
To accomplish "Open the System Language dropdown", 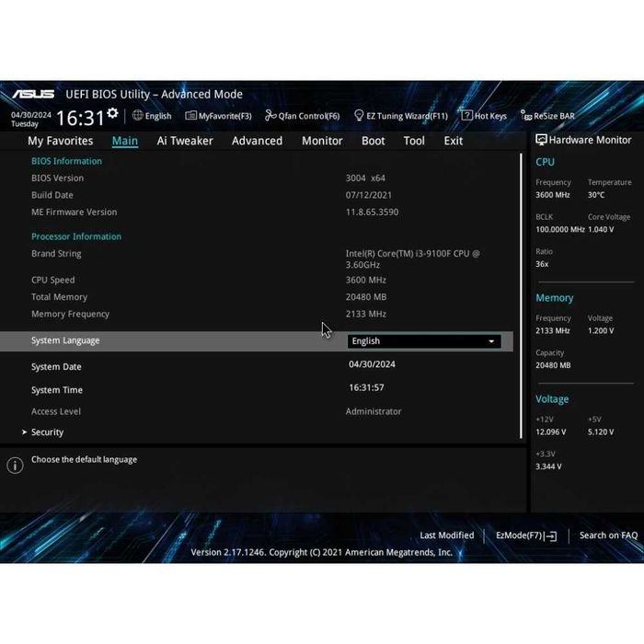I will pos(424,341).
